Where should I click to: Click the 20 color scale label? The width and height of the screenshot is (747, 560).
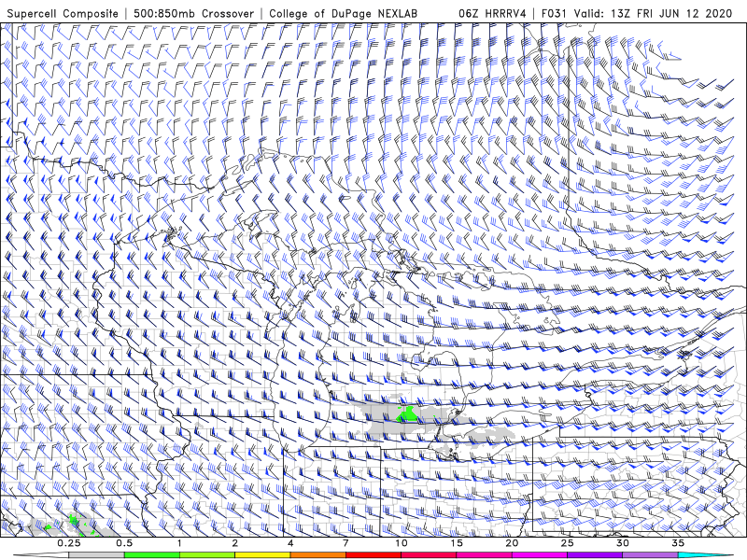pos(512,543)
